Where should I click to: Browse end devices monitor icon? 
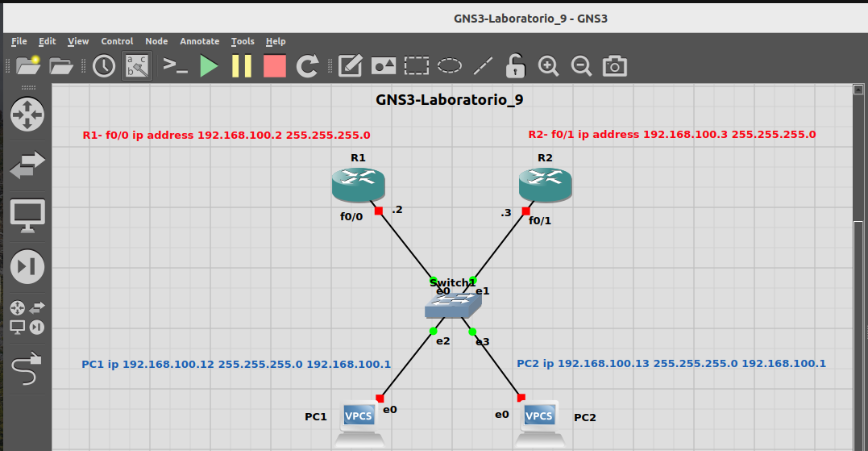tap(27, 216)
